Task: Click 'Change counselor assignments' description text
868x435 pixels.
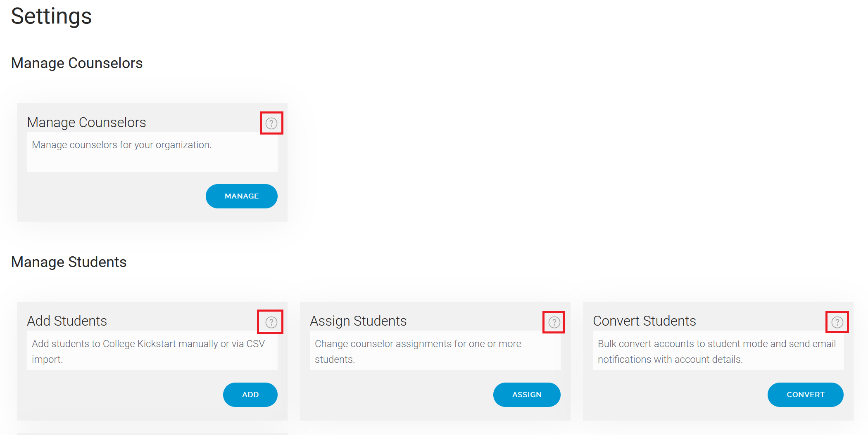Action: point(418,351)
